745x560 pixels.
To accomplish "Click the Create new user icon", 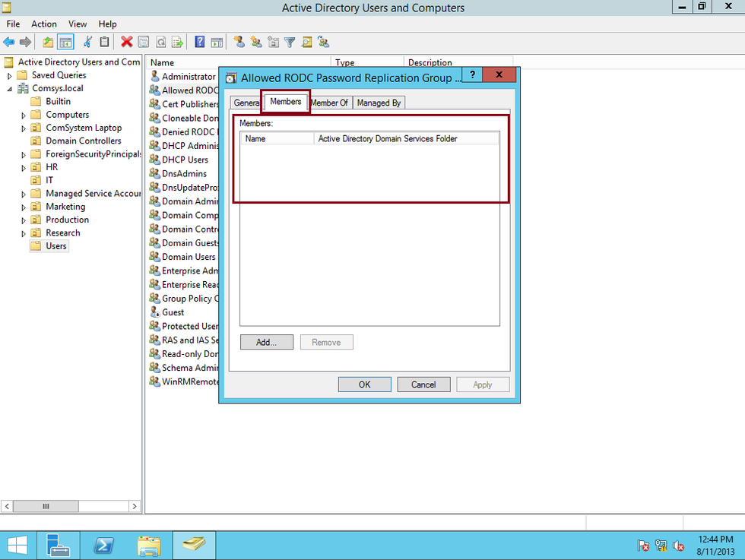I will pyautogui.click(x=239, y=43).
